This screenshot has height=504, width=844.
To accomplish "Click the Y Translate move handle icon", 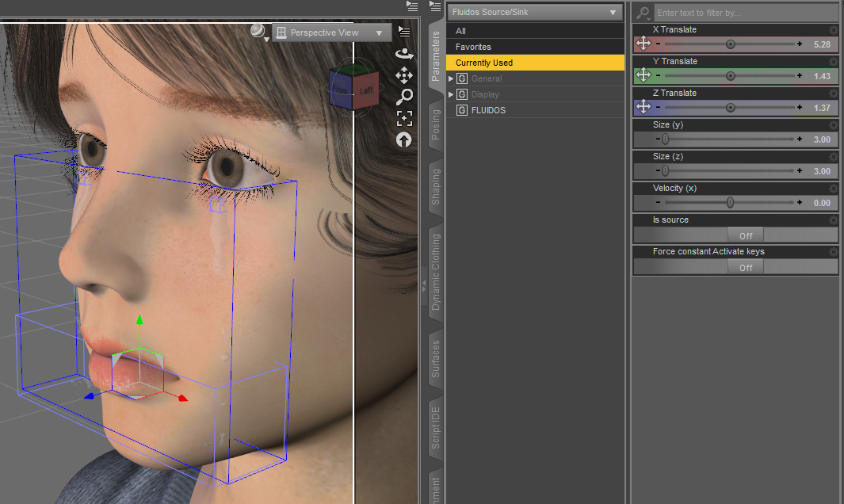I will click(x=644, y=75).
